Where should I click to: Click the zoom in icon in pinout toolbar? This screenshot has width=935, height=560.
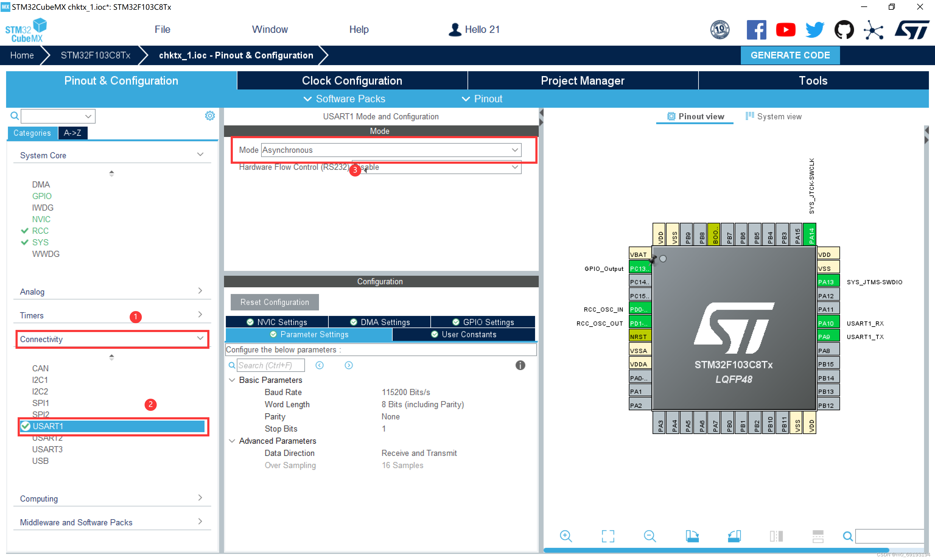(x=566, y=536)
